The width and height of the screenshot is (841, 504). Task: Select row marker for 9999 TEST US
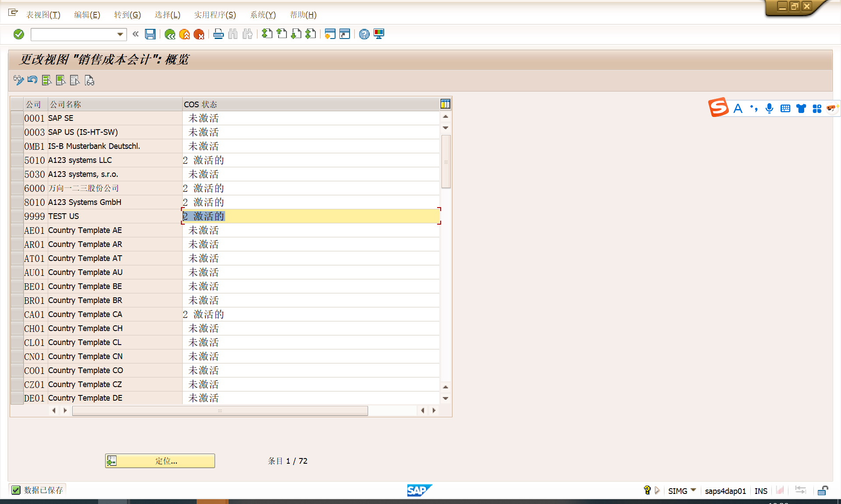(17, 216)
